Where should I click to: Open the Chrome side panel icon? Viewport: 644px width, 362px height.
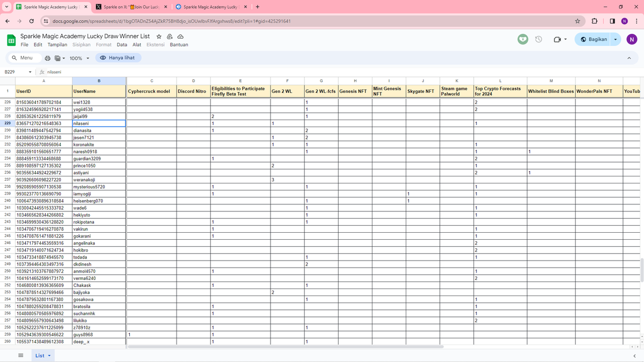[x=612, y=21]
